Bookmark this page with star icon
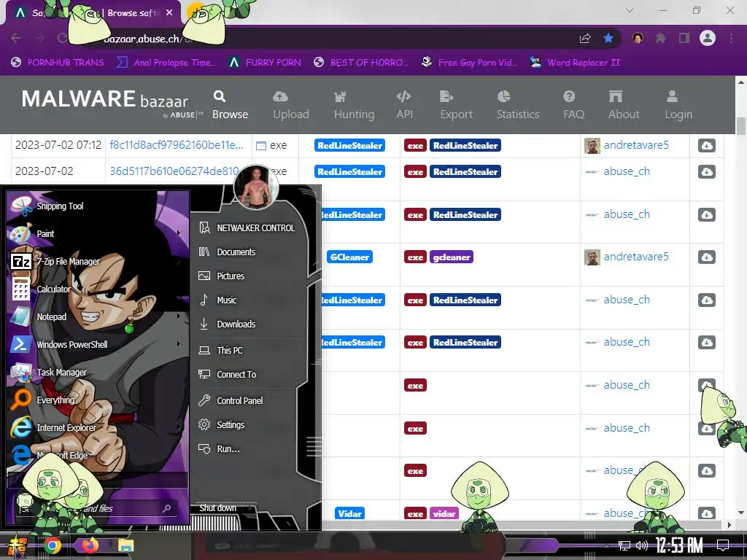 click(608, 38)
